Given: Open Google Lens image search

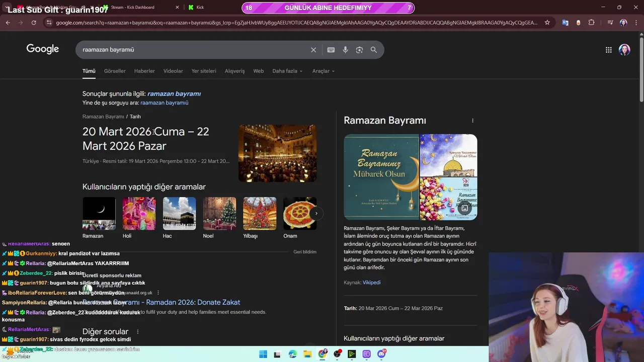Looking at the screenshot, I should click(x=359, y=50).
